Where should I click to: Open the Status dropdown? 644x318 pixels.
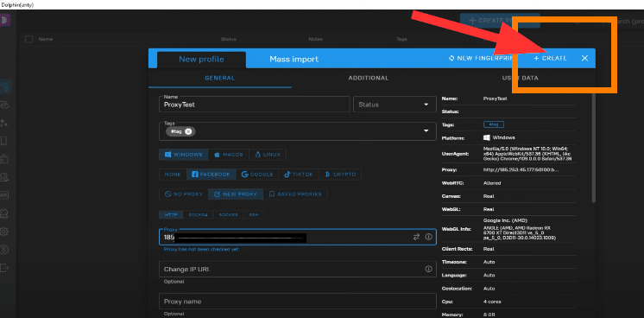395,105
